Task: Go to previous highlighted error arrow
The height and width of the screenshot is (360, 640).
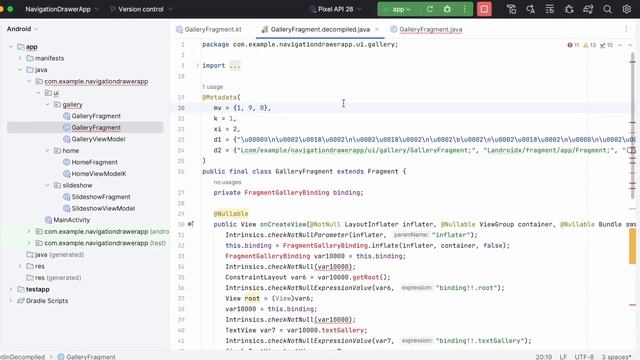Action: (x=620, y=45)
